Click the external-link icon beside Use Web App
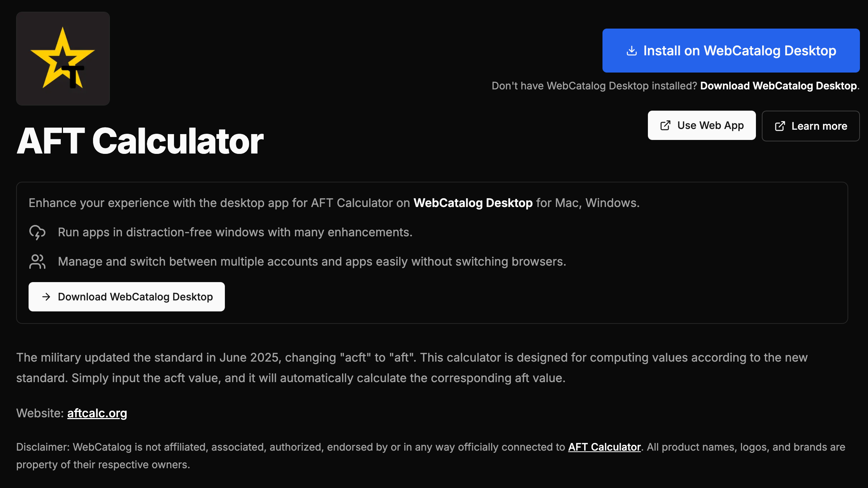The width and height of the screenshot is (868, 488). tap(665, 125)
